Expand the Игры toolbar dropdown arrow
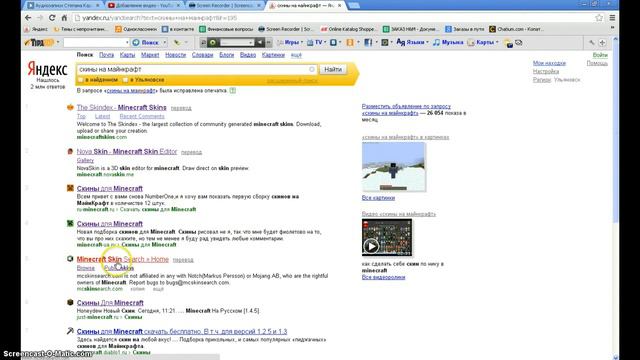Viewport: 640px width, 360px height. 302,42
